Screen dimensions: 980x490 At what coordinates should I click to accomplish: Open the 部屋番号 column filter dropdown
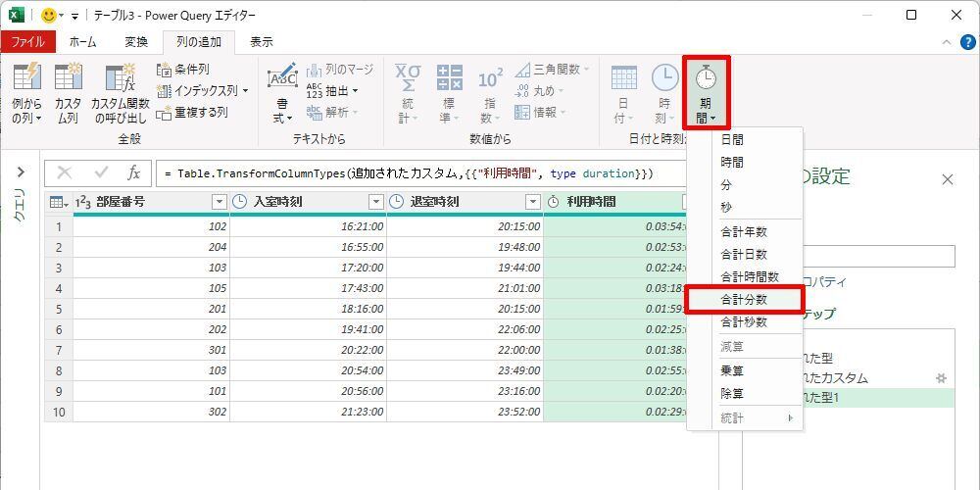click(x=219, y=202)
